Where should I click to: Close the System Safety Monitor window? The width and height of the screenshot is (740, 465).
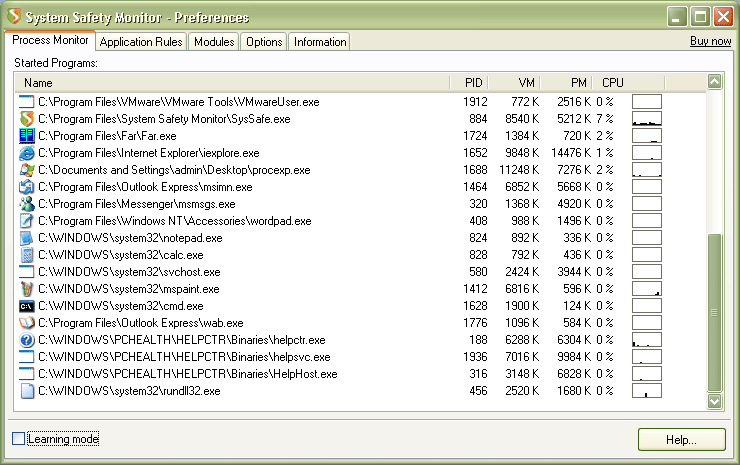[723, 17]
